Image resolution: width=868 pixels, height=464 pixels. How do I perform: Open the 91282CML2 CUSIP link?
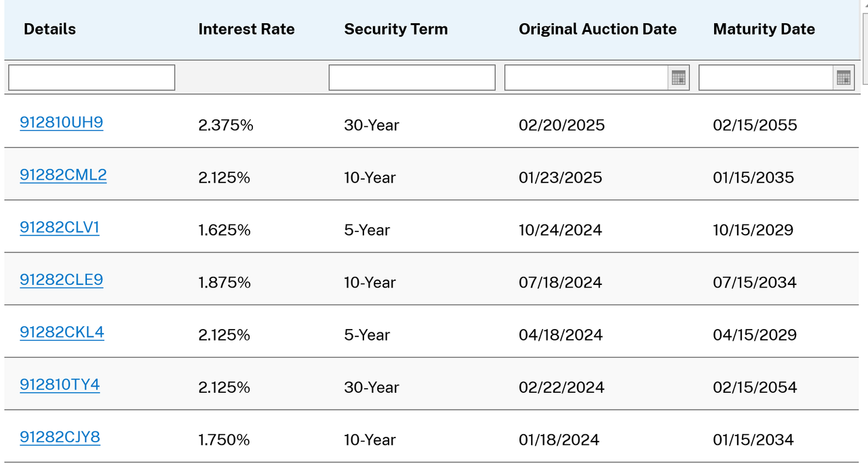tap(63, 175)
